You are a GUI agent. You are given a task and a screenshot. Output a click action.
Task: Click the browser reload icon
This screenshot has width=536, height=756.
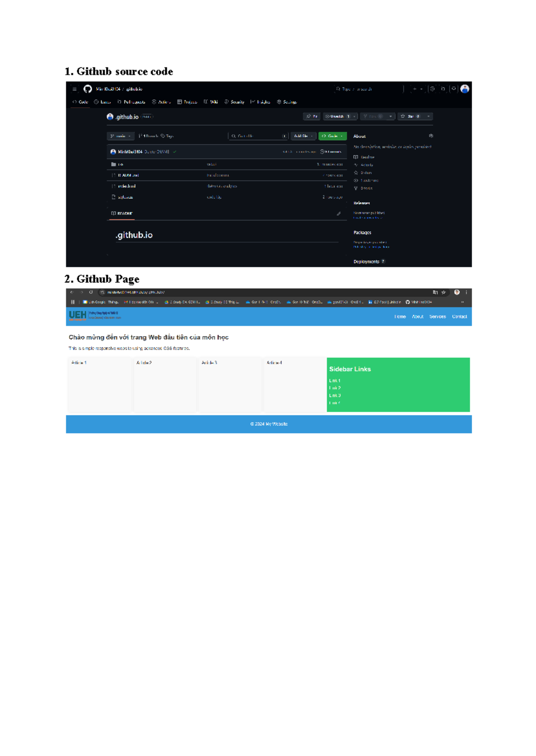point(91,292)
